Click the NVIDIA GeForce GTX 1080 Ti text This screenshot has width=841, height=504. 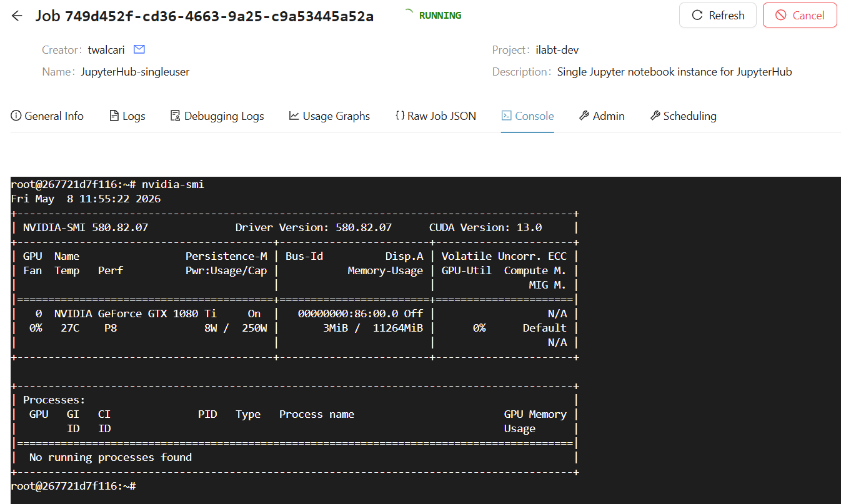(136, 314)
